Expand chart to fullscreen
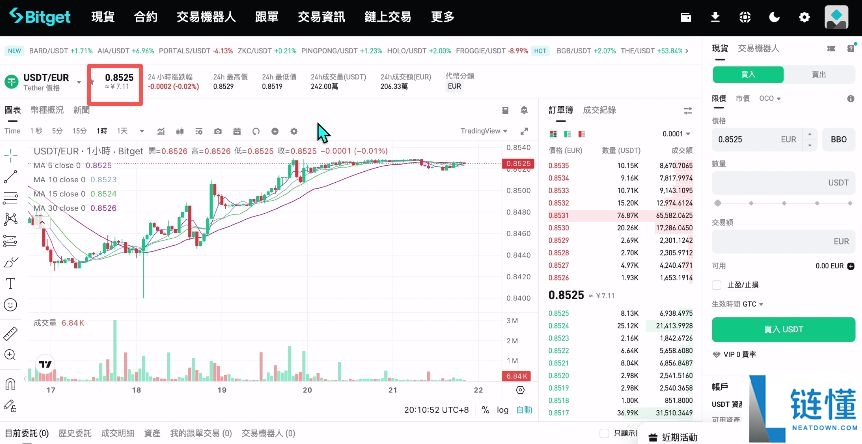The image size is (862, 444). pyautogui.click(x=524, y=131)
